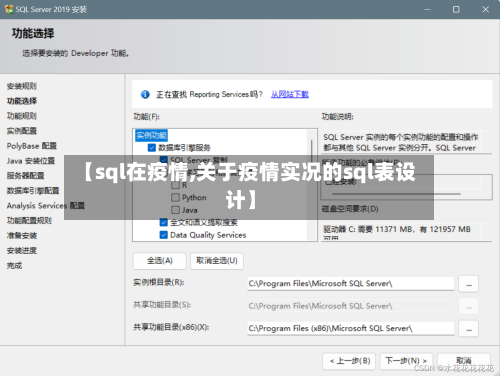Go to the 功能选择 step
500x376 pixels.
pyautogui.click(x=22, y=101)
